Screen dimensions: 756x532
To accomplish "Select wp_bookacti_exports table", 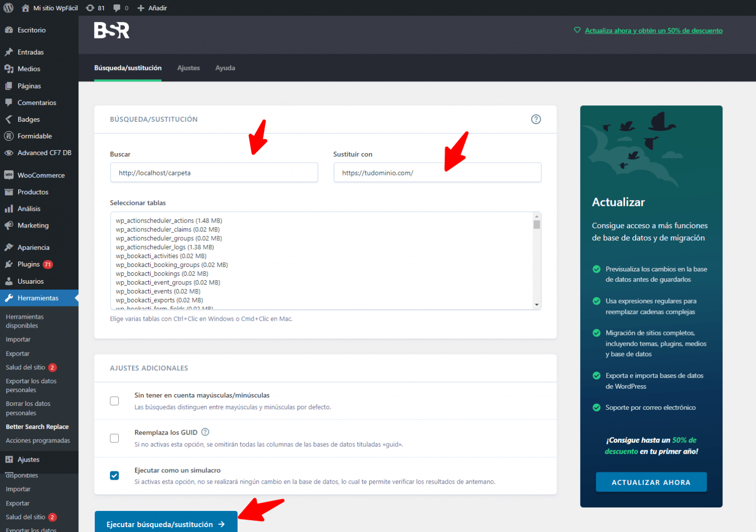I will 159,300.
